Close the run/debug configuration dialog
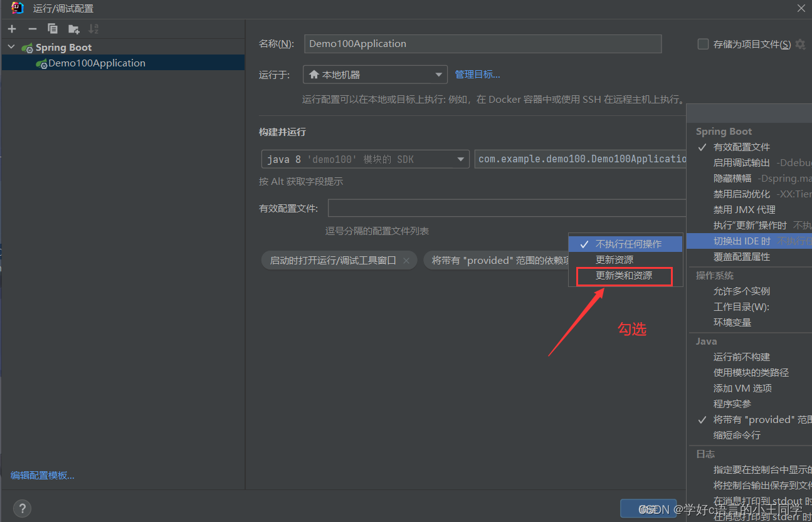812x522 pixels. tap(801, 8)
